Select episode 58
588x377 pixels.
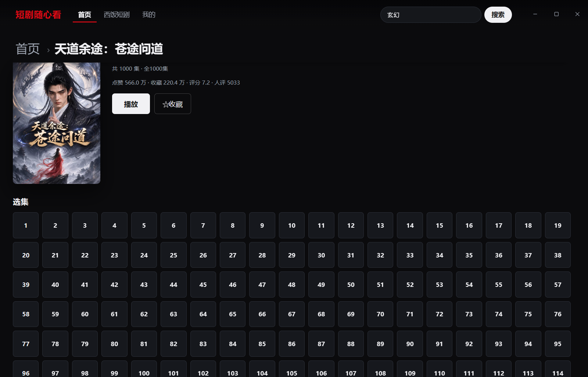(x=26, y=314)
